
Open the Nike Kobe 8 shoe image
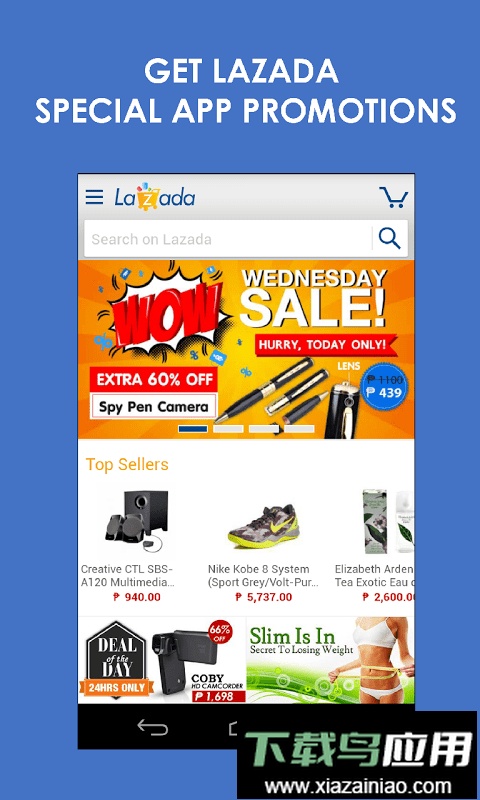(x=263, y=526)
